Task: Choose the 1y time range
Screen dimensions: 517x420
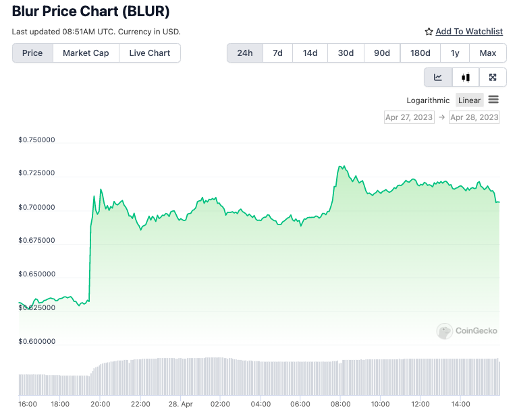Action: (455, 53)
